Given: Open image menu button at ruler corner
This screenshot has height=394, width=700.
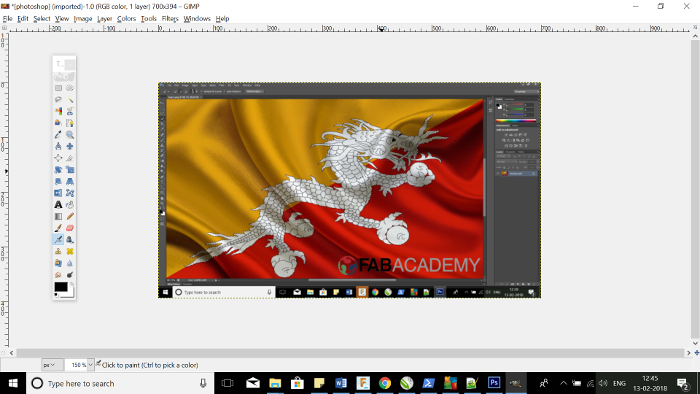Looking at the screenshot, I should [4, 28].
